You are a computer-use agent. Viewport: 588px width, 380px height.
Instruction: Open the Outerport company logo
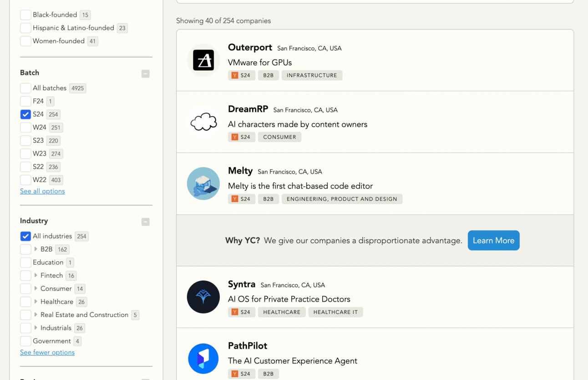pos(203,60)
